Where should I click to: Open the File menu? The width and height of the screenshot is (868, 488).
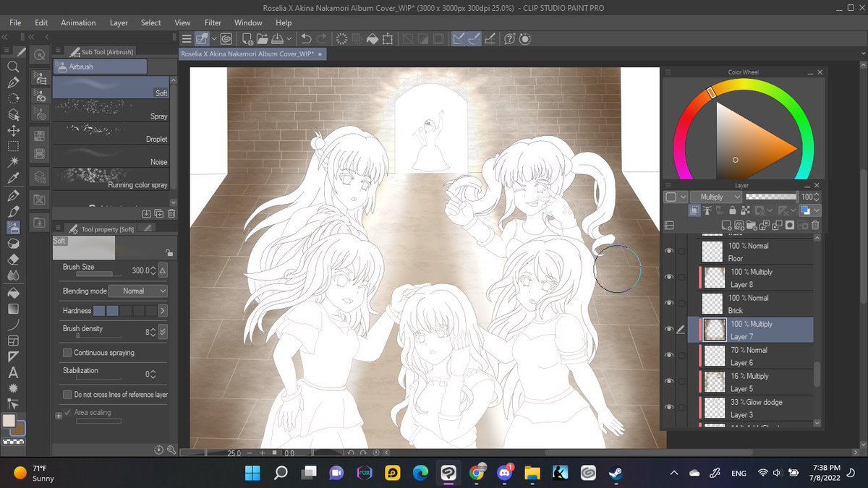pyautogui.click(x=15, y=22)
